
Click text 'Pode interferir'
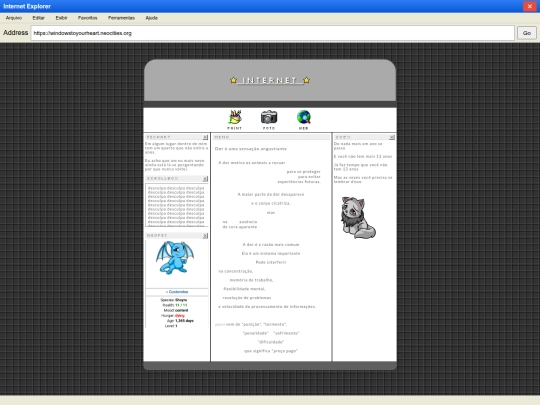271,262
